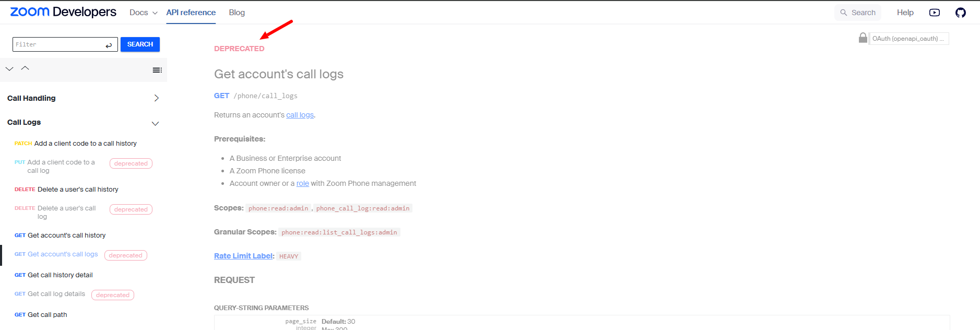Click the video player icon in header

pyautogui.click(x=935, y=13)
